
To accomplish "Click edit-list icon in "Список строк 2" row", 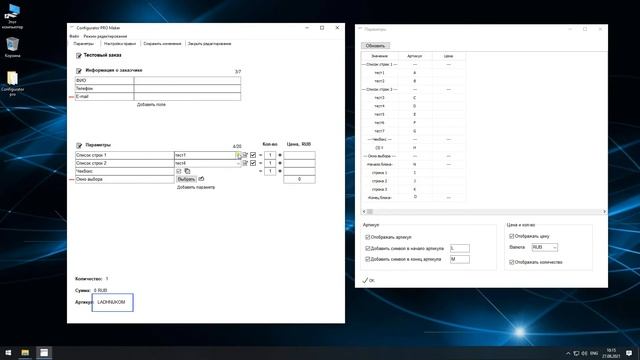I will 245,163.
